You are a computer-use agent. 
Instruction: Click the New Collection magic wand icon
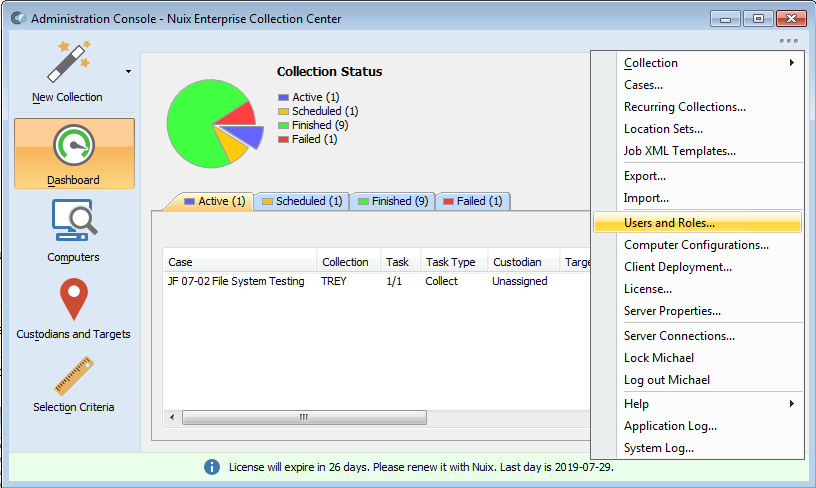tap(69, 61)
